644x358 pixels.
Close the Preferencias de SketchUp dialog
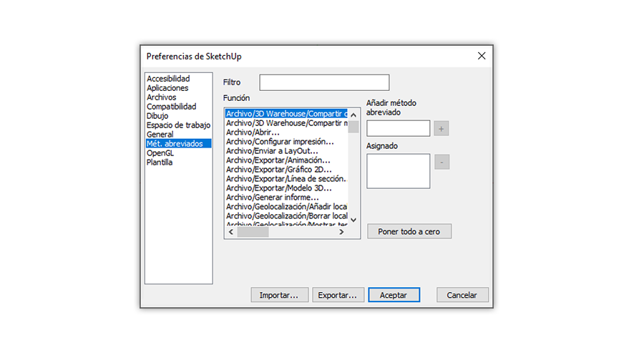(x=482, y=56)
